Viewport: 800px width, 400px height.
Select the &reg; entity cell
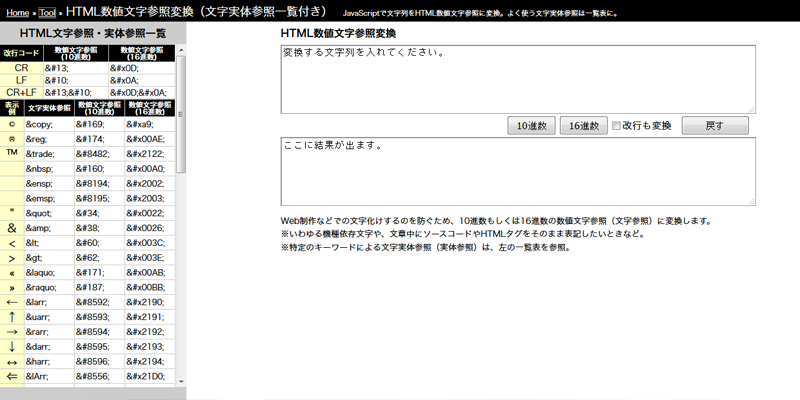pyautogui.click(x=49, y=139)
